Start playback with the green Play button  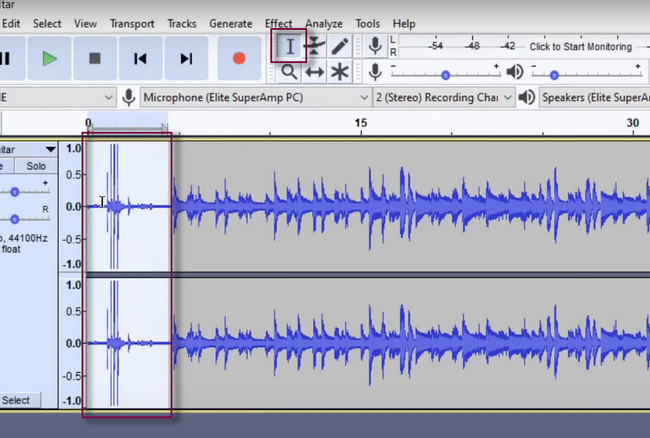[49, 58]
